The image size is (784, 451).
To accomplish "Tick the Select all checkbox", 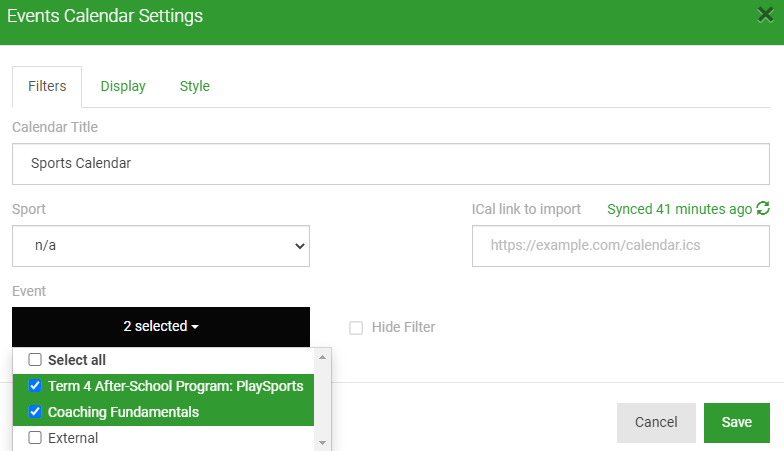I will [35, 360].
